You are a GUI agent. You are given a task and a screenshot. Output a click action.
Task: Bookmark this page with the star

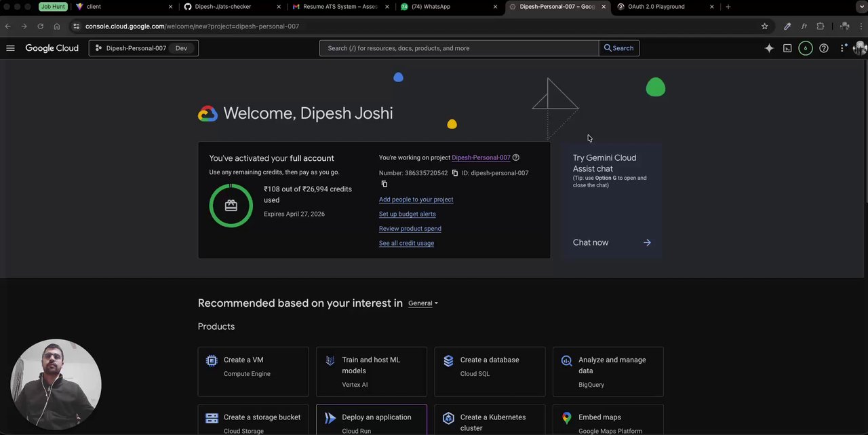tap(765, 26)
